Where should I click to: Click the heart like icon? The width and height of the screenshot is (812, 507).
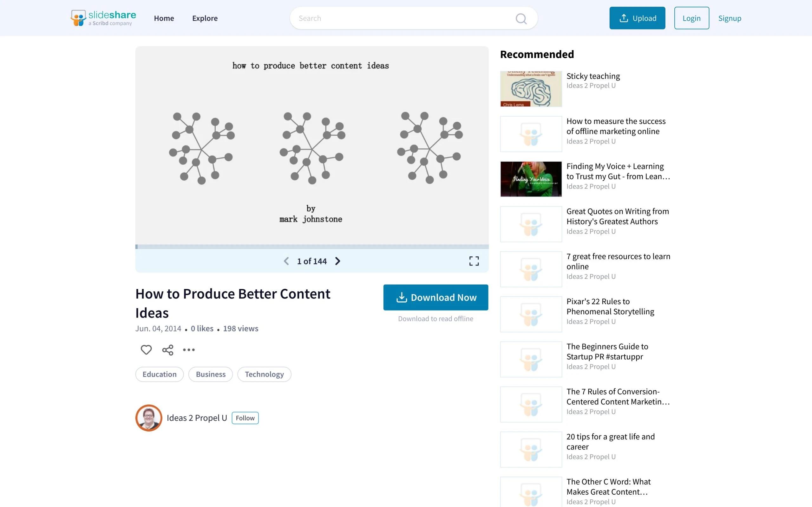(146, 350)
